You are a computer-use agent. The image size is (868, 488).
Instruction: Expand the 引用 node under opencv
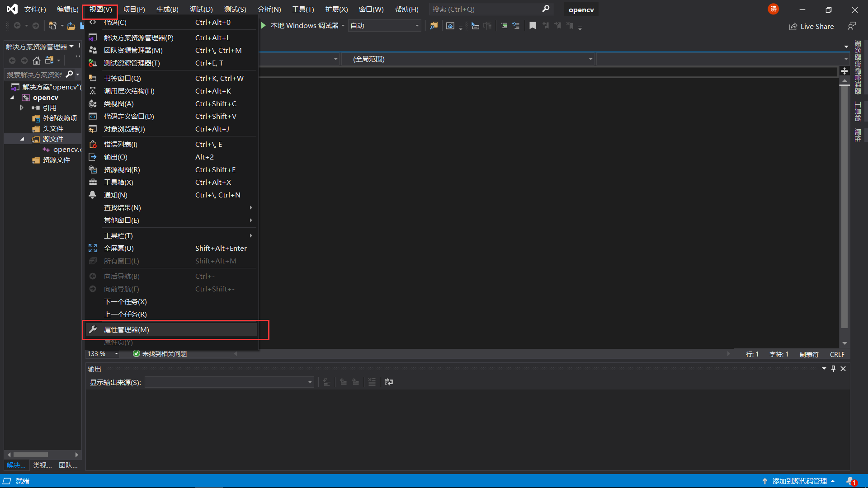click(21, 108)
